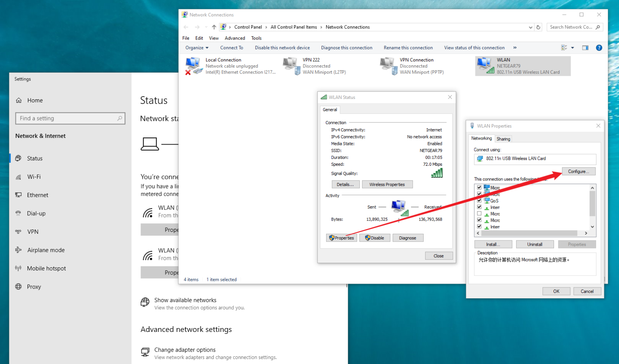
Task: Open recent locations dropdown next to forward arrow
Action: click(206, 27)
